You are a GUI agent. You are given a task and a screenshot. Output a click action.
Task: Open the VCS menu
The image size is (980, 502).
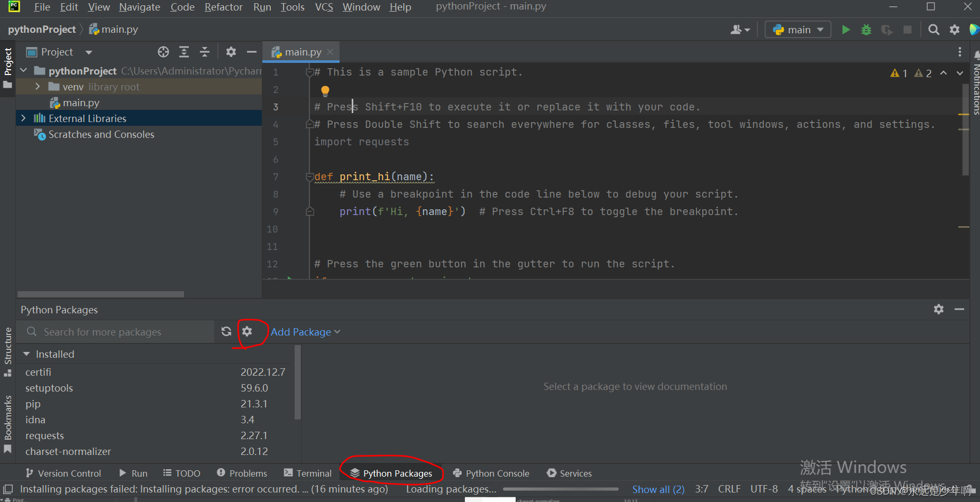[324, 7]
